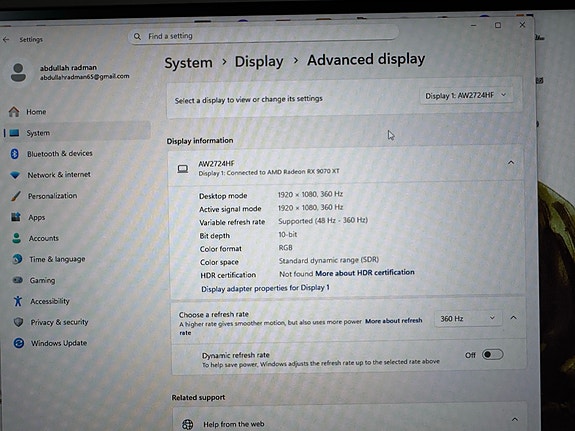Open the 360 Hz refresh rate dropdown
Image resolution: width=575 pixels, height=431 pixels.
click(467, 318)
